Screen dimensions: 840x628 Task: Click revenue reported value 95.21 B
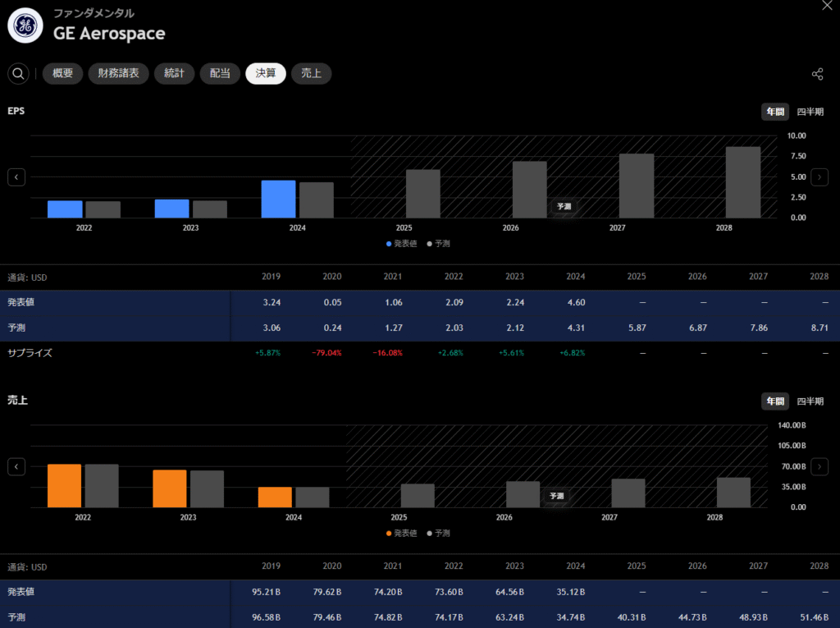click(267, 592)
